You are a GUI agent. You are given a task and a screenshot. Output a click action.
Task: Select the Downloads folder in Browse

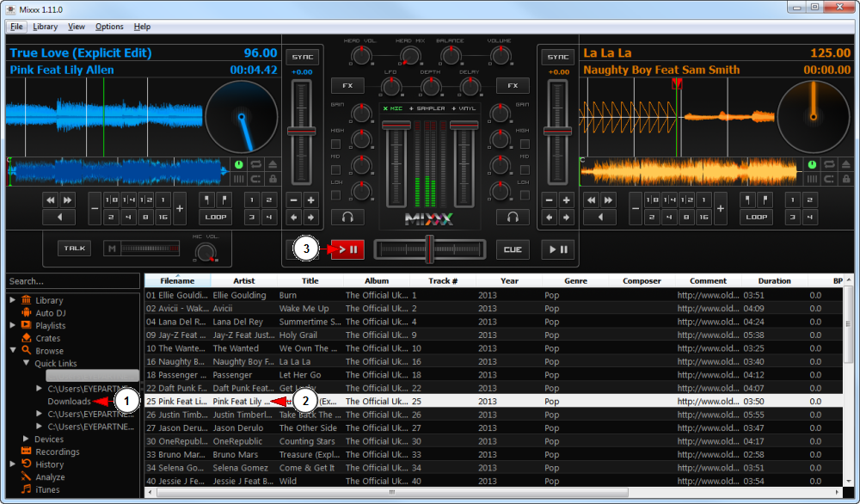69,402
